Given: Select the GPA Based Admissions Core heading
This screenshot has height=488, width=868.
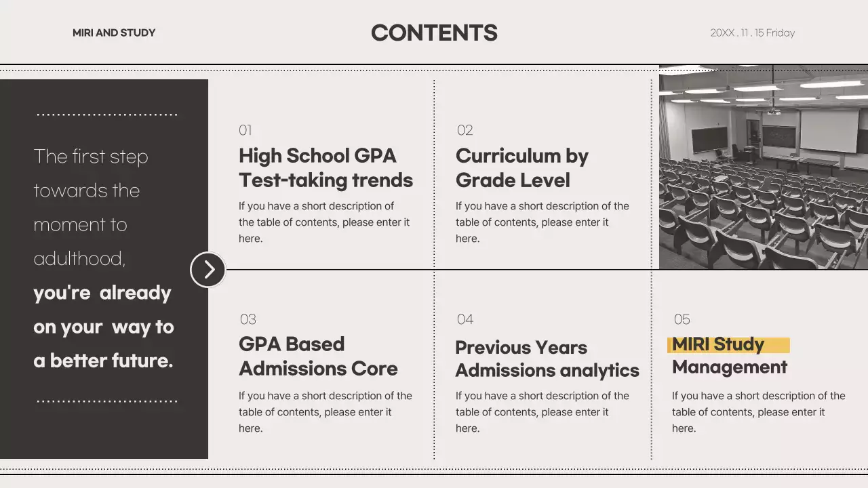Looking at the screenshot, I should tap(318, 357).
